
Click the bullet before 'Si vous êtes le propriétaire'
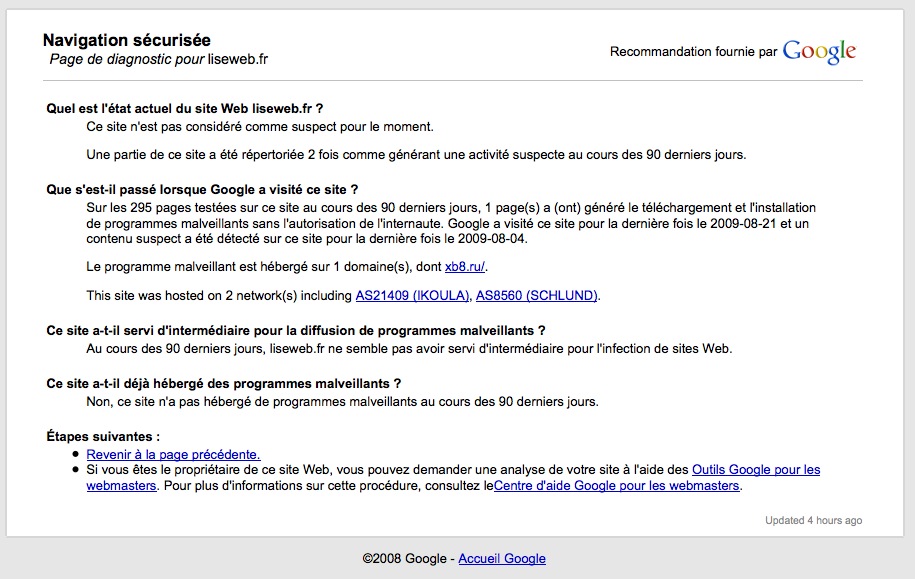[76, 469]
